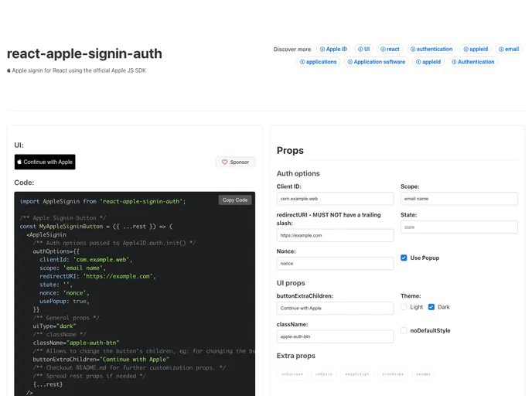Open the appleId tag in second row
This screenshot has height=396, width=532.
click(x=428, y=62)
